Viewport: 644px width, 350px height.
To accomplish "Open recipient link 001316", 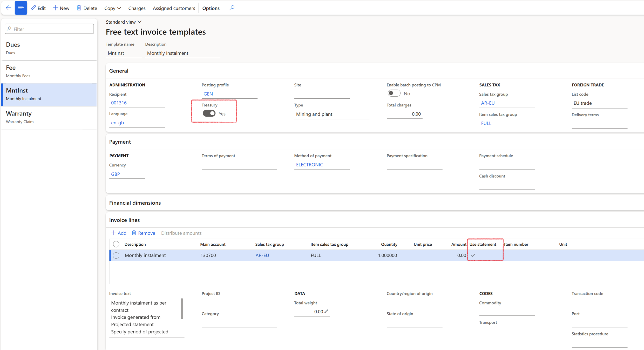I will pyautogui.click(x=119, y=103).
